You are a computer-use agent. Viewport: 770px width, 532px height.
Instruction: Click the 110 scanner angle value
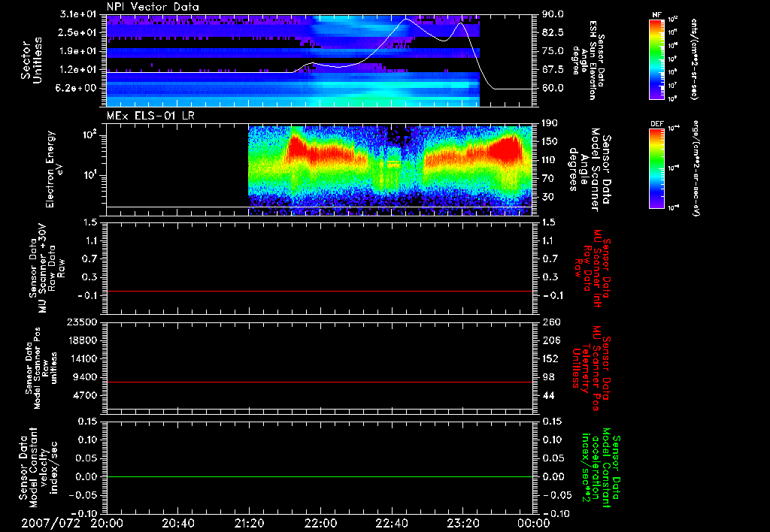550,160
